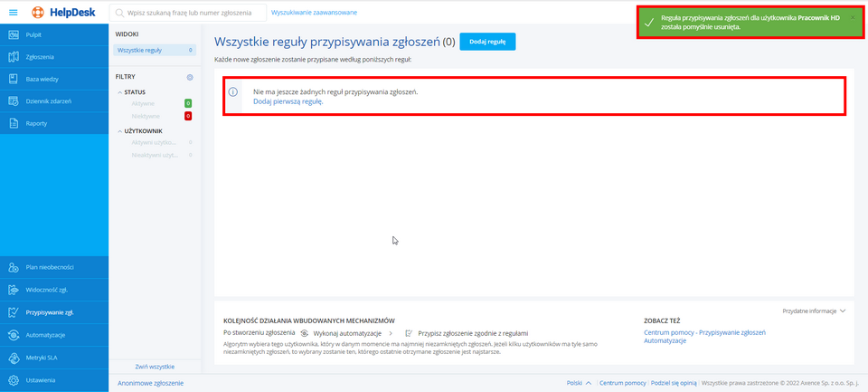Open the Polski language dropdown
868x392 pixels.
579,383
